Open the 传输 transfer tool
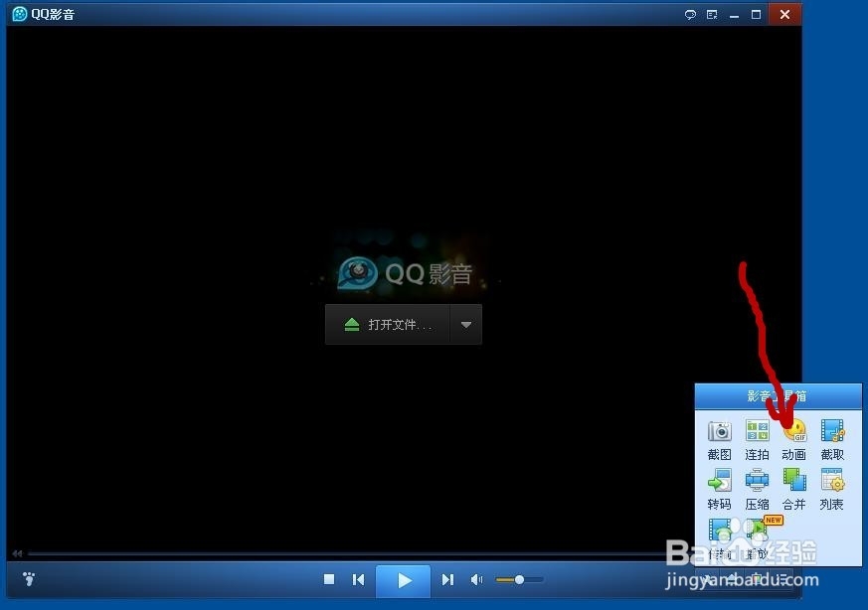The image size is (868, 610). (x=719, y=538)
